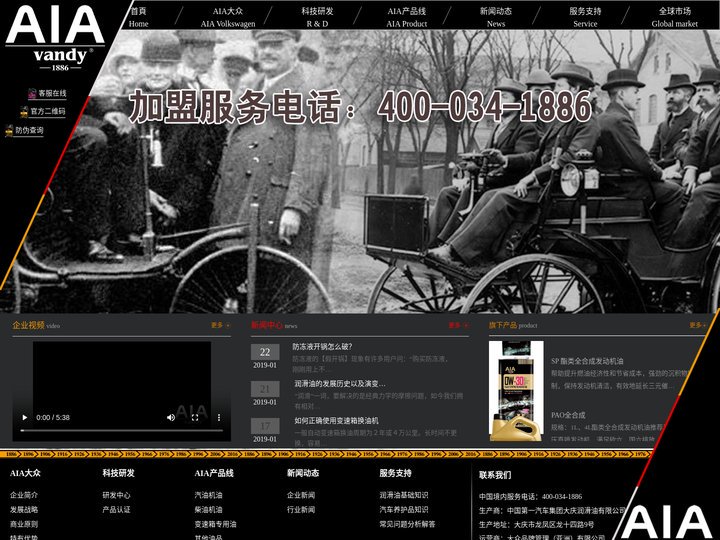Open footer link 行业新闻
This screenshot has height=540, width=720.
(x=301, y=510)
